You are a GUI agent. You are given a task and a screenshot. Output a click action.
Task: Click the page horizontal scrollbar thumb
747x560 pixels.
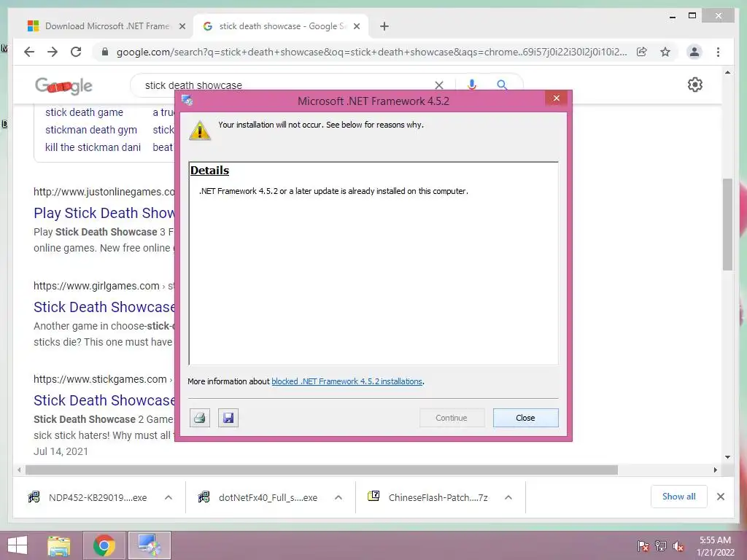click(322, 470)
